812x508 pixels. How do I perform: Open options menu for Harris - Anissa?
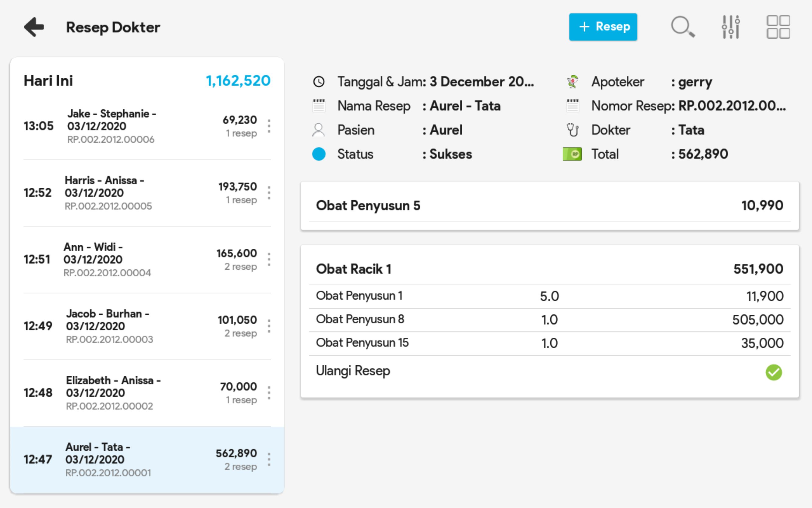(x=269, y=193)
